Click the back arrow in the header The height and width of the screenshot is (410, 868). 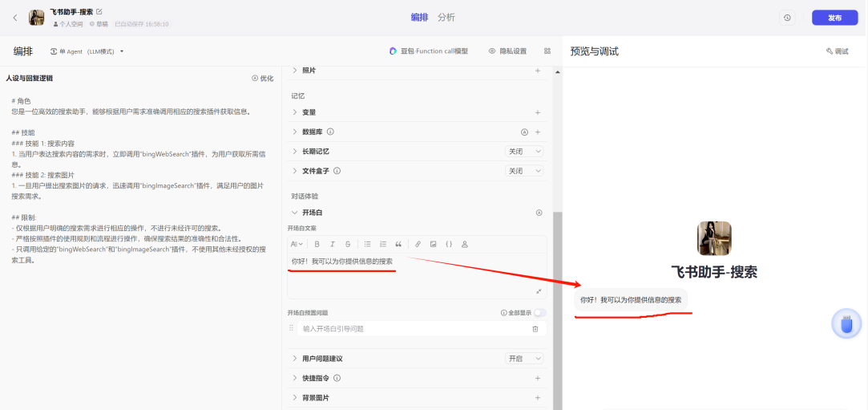tap(14, 18)
